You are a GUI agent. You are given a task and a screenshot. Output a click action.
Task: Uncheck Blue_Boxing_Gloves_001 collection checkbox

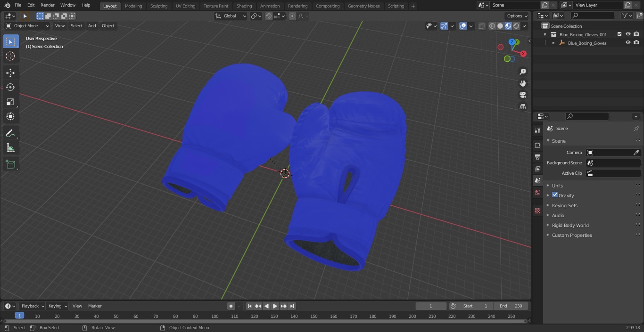pos(619,34)
